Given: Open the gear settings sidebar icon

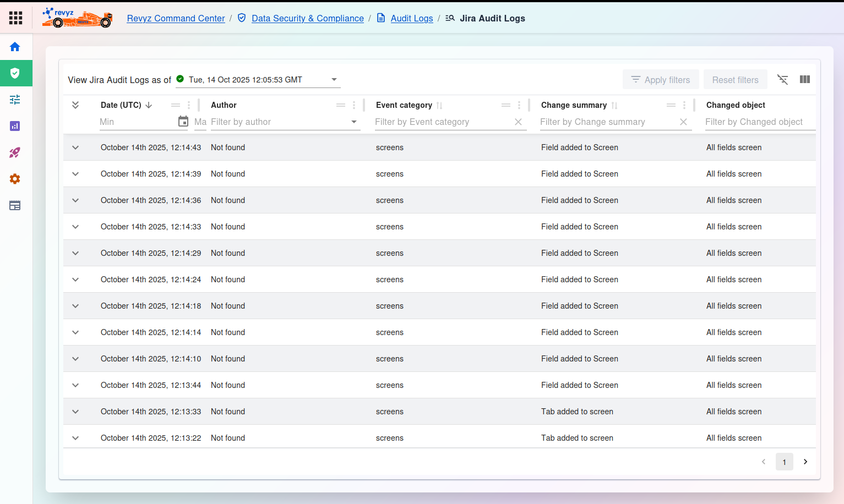Looking at the screenshot, I should [x=15, y=179].
